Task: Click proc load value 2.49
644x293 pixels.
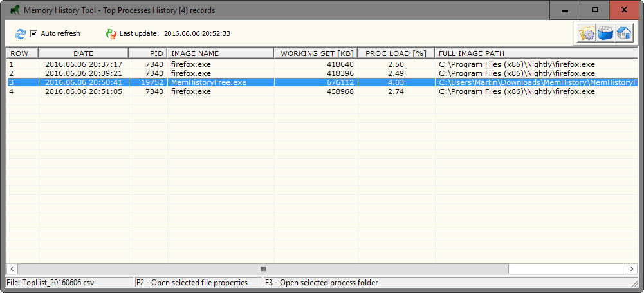Action: 396,73
